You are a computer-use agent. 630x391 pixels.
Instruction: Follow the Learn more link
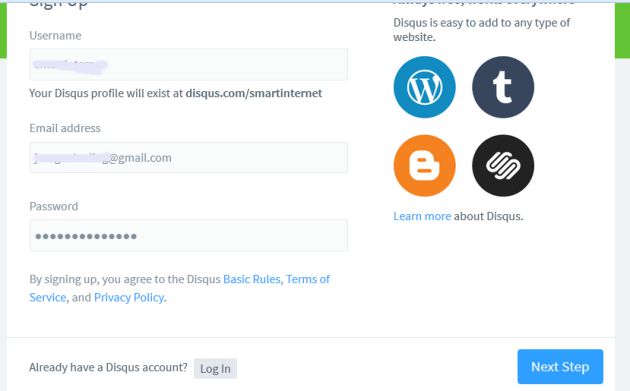click(422, 216)
